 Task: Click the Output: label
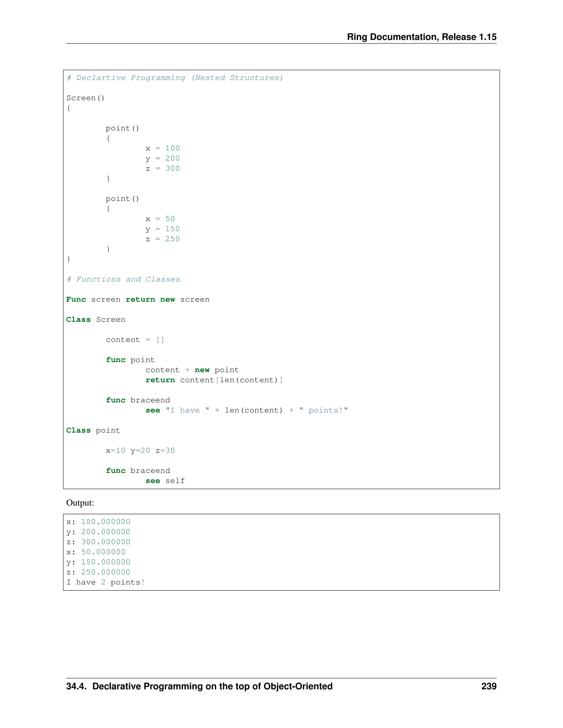(80, 503)
